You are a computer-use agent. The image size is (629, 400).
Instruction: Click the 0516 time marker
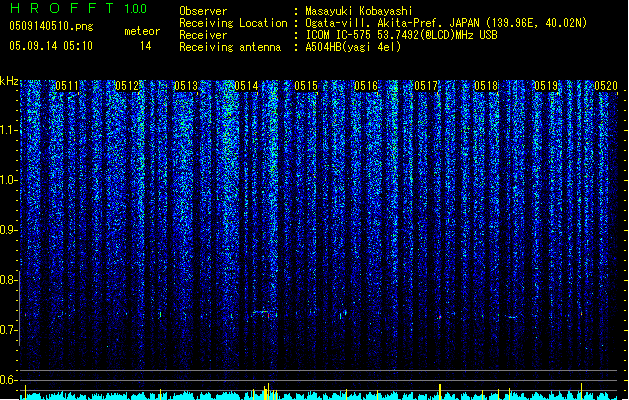[x=366, y=86]
